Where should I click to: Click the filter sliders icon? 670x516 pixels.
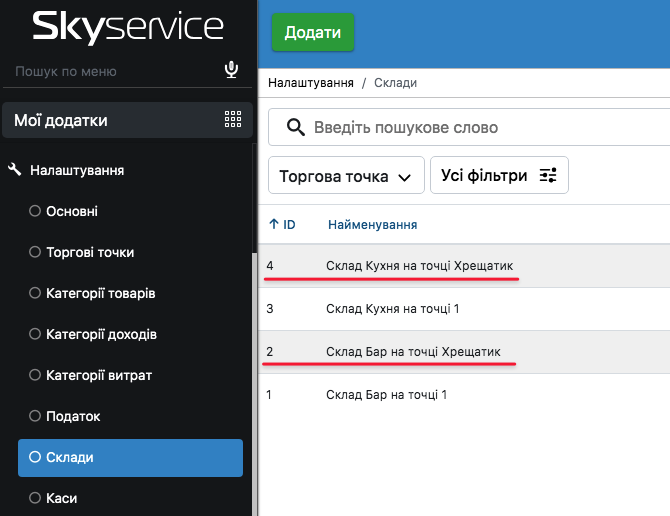[x=548, y=175]
